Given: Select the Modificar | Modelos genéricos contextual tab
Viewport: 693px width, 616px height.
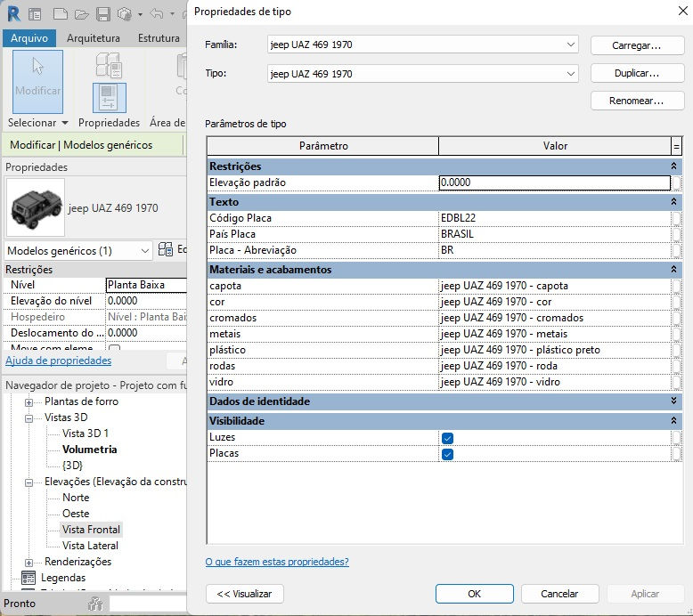Looking at the screenshot, I should coord(81,145).
